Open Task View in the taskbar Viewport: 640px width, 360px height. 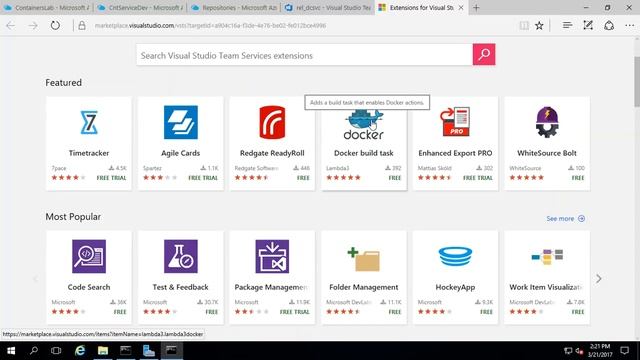pyautogui.click(x=56, y=351)
